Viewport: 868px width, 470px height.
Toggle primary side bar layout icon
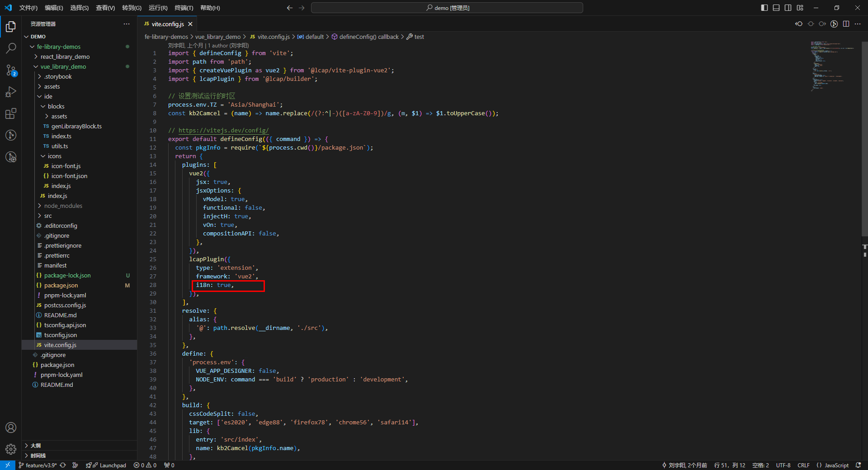[764, 8]
